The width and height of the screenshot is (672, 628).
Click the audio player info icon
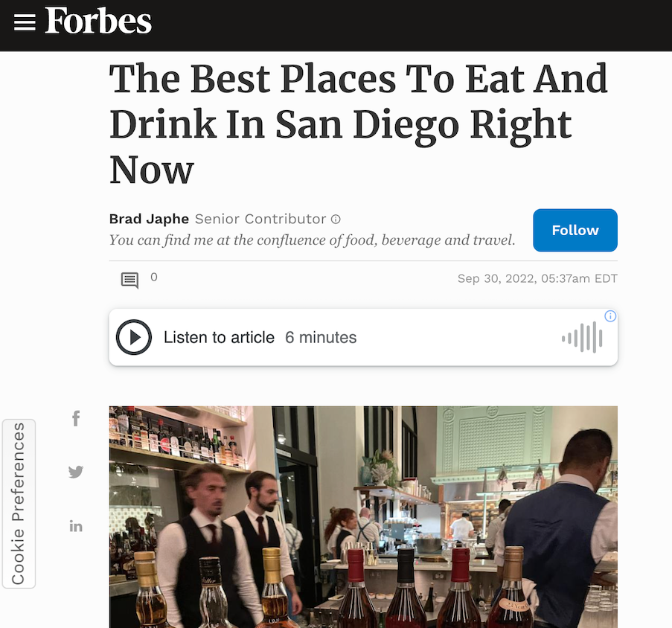point(610,316)
